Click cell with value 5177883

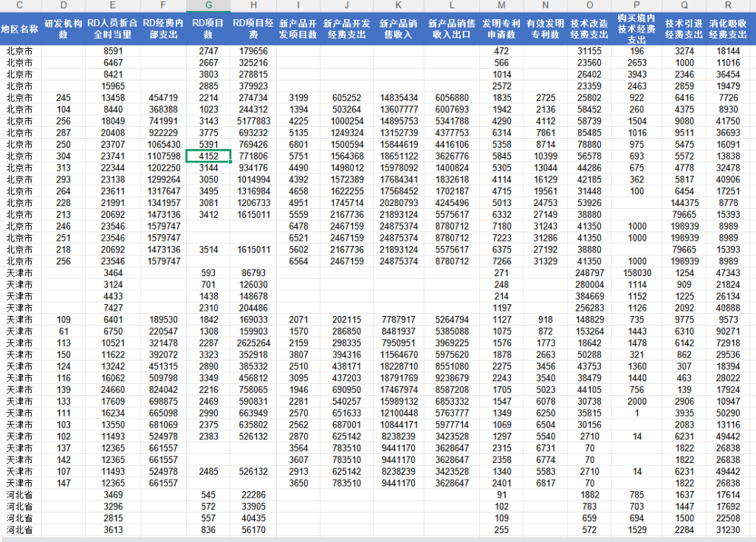tap(253, 121)
